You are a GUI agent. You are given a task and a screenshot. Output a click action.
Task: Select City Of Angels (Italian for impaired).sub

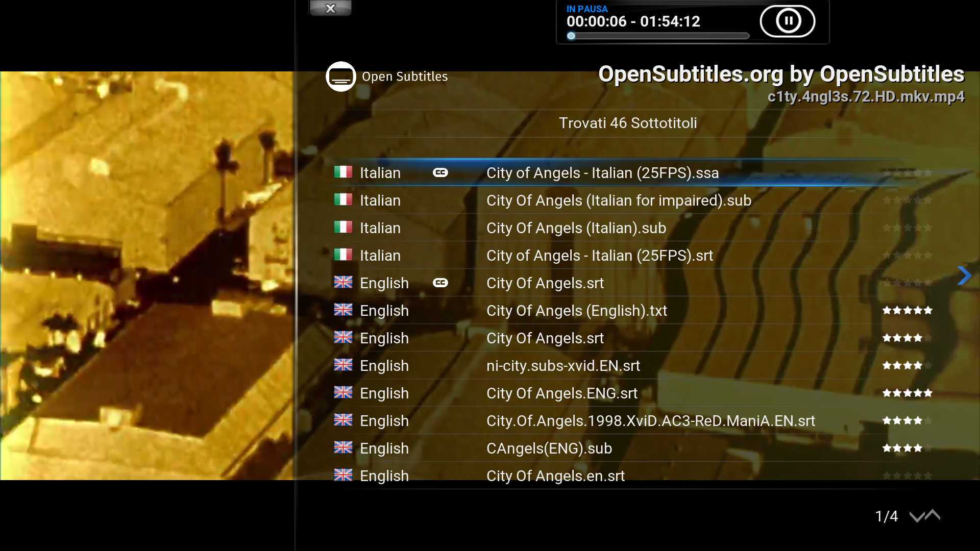tap(633, 201)
